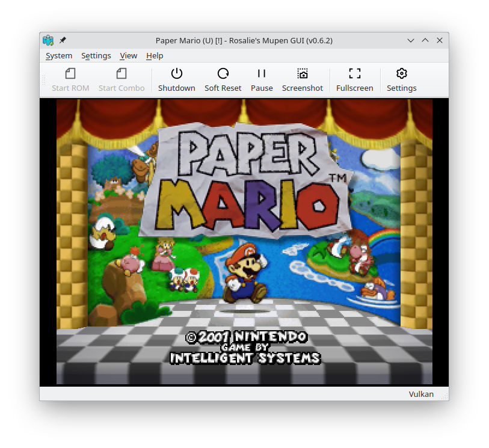Shut down emulation with the Shutdown icon
This screenshot has height=448, width=489.
point(176,80)
